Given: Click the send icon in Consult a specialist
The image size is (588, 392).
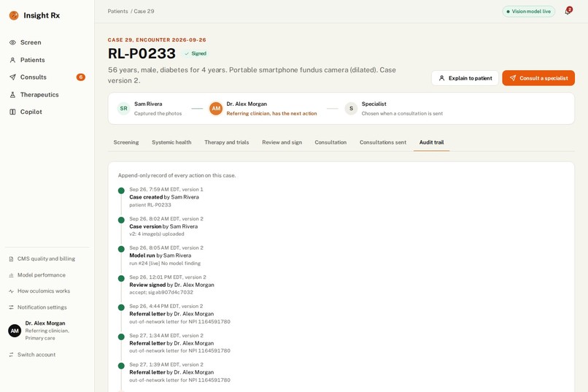Looking at the screenshot, I should (513, 78).
